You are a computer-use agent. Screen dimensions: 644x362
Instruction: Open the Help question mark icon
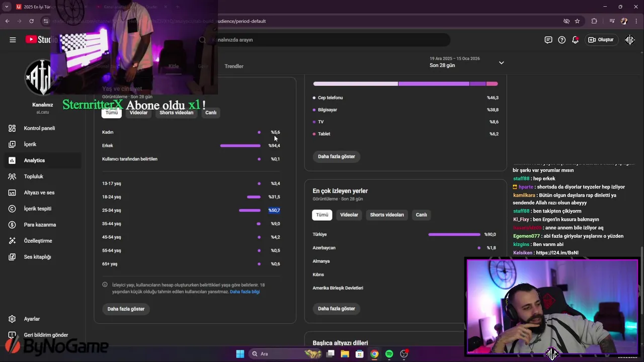pyautogui.click(x=562, y=40)
